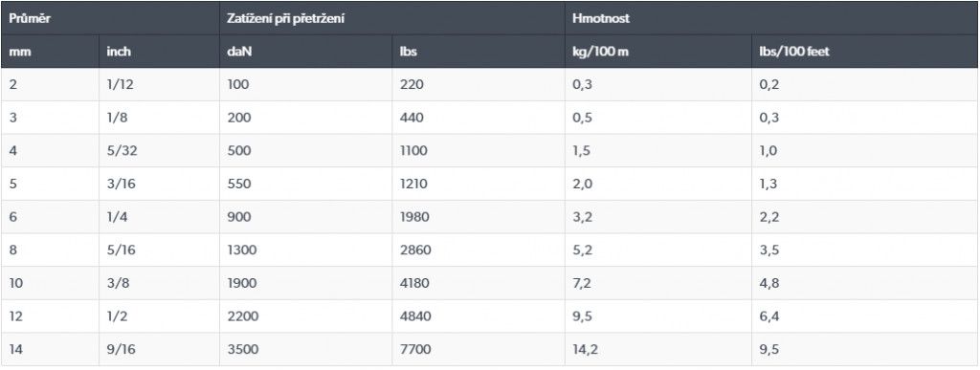Image resolution: width=980 pixels, height=370 pixels.
Task: Click the 7,2 kg/100 m cell
Action: 658,283
